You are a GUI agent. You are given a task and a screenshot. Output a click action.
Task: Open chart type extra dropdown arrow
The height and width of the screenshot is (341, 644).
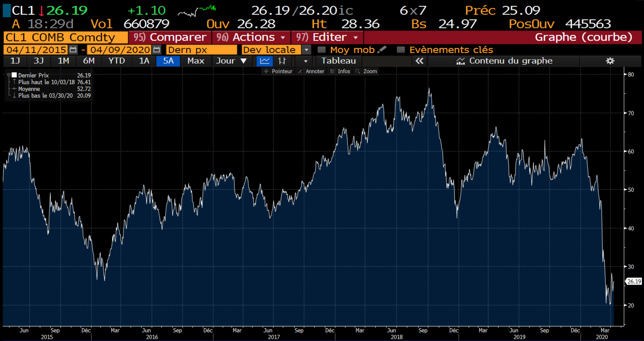click(305, 61)
